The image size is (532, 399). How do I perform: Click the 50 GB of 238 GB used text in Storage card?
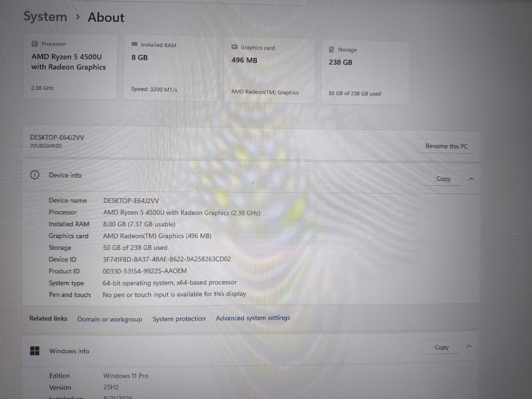[x=355, y=93]
